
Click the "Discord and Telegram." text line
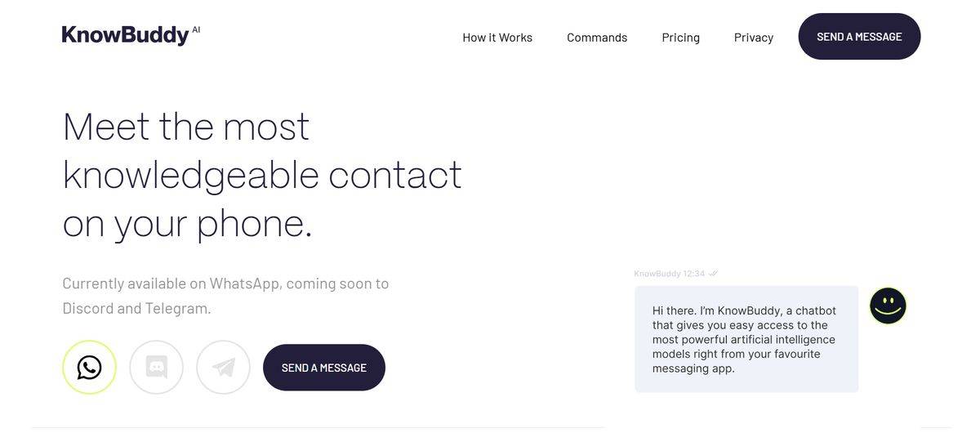point(136,309)
